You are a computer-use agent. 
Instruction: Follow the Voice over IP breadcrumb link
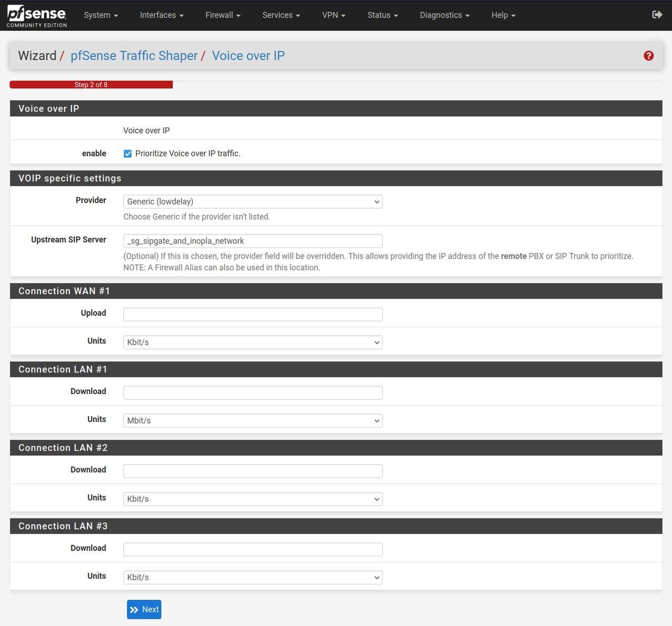[x=248, y=56]
